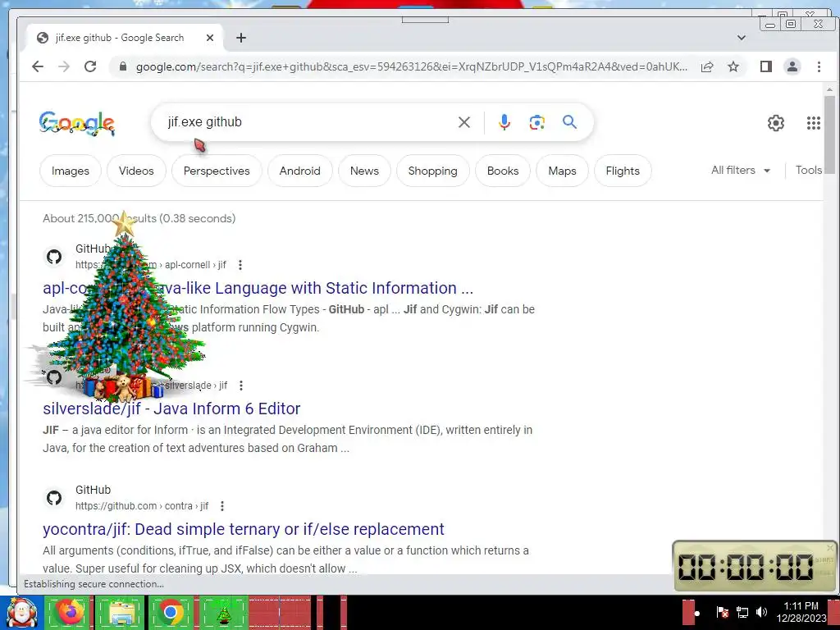Open the Santa Start button
The image size is (840, 630).
coord(21,613)
